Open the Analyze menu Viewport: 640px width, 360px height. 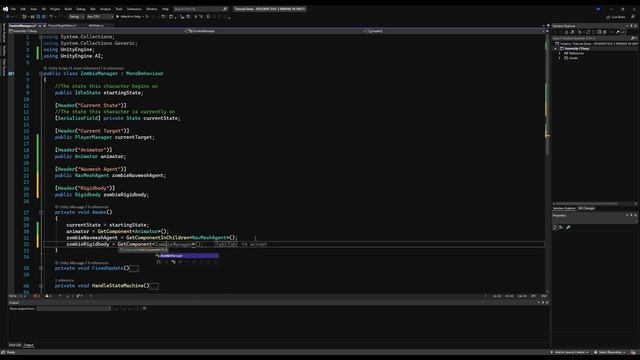(105, 9)
